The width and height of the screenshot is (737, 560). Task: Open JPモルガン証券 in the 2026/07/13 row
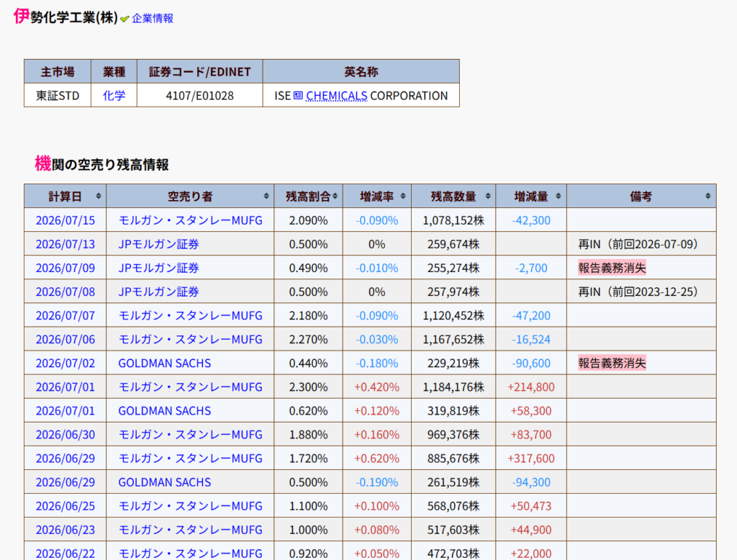[x=159, y=244]
